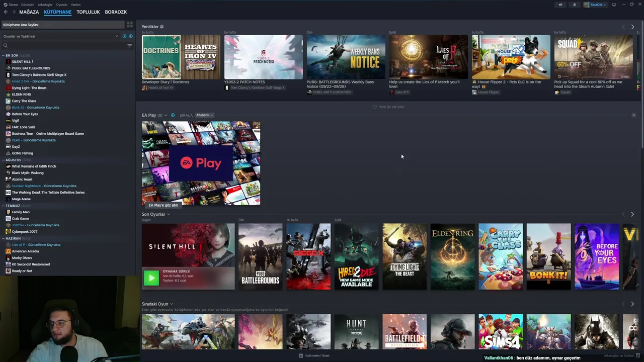The image size is (644, 362).
Task: Select SILENT HILL f in library list
Action: [x=23, y=61]
